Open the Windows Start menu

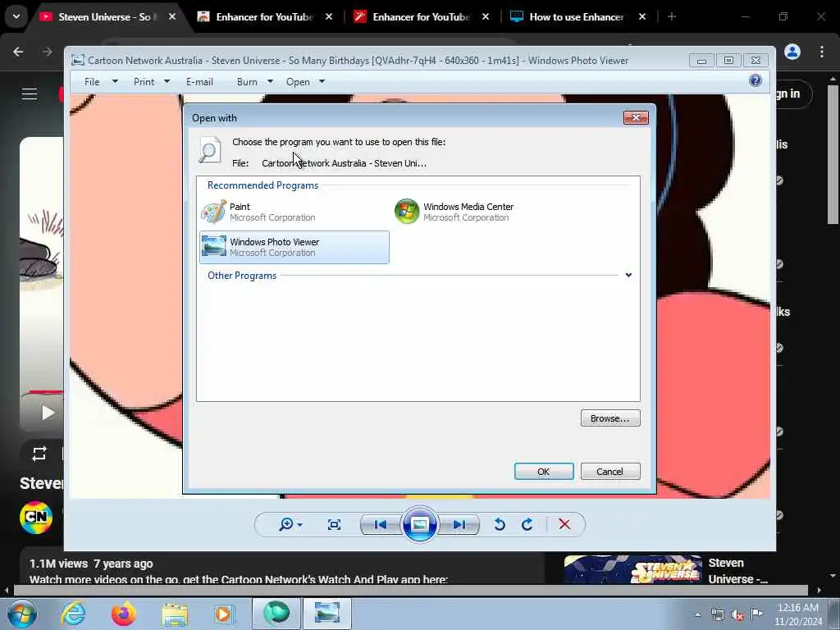[x=22, y=614]
